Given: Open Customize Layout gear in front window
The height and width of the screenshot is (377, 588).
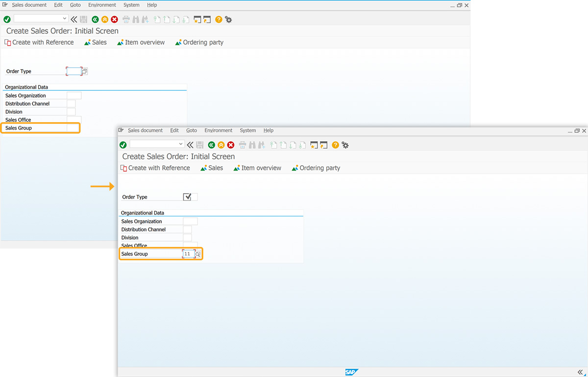Looking at the screenshot, I should coord(345,145).
